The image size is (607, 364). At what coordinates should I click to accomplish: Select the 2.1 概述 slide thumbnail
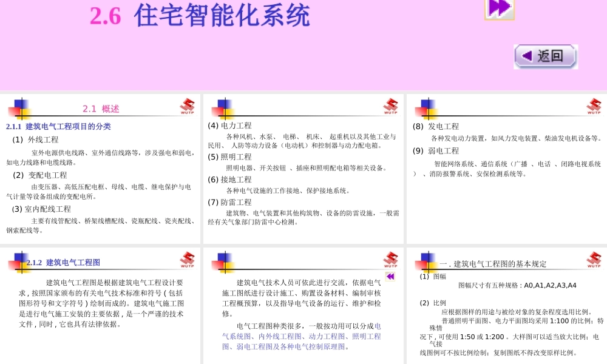tap(101, 176)
